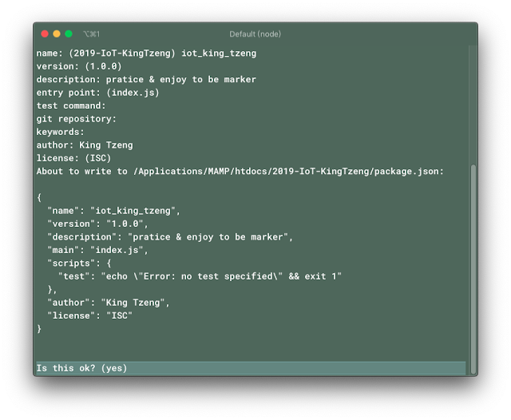511x420 pixels.
Task: Click the 'git repository:' prompt line
Action: point(77,119)
